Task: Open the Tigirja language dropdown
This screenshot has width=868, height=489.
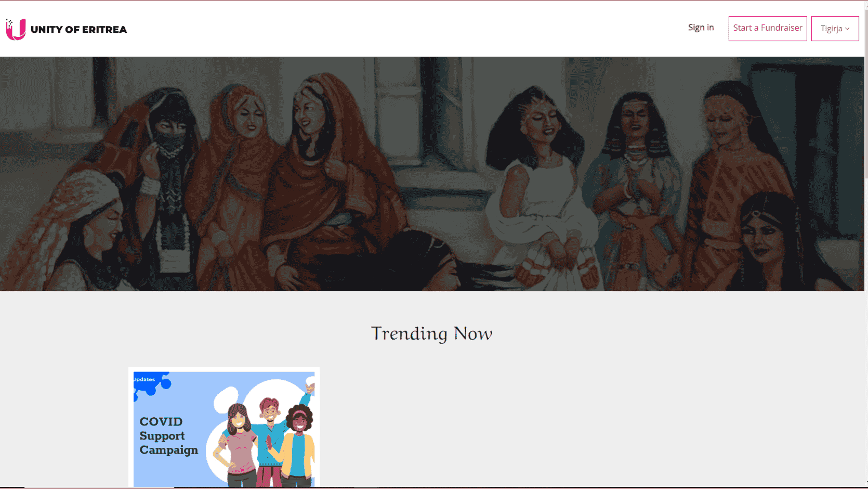Action: pos(835,29)
